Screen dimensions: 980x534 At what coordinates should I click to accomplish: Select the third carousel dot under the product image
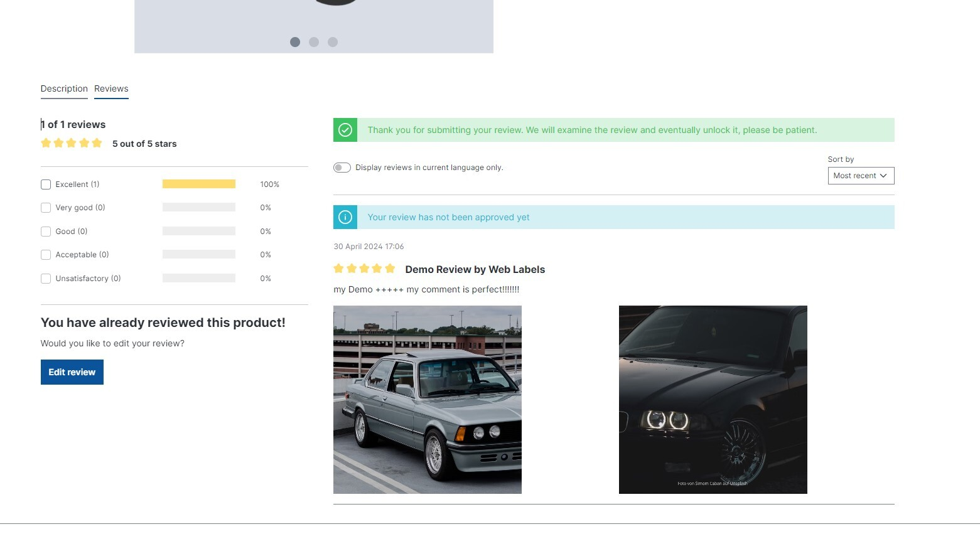333,42
